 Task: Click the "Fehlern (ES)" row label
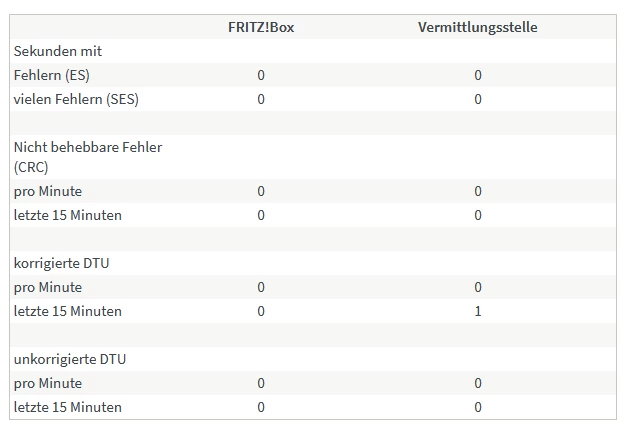(x=58, y=75)
